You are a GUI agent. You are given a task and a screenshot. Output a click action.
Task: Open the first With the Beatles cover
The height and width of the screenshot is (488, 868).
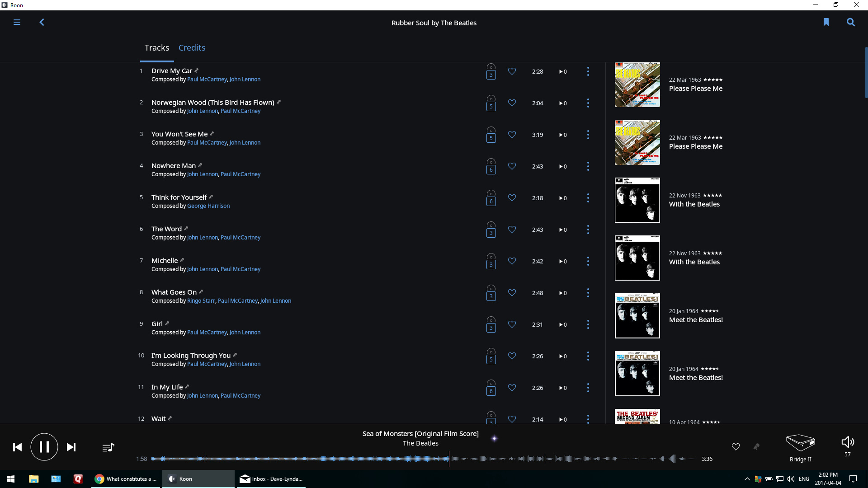[x=637, y=200]
